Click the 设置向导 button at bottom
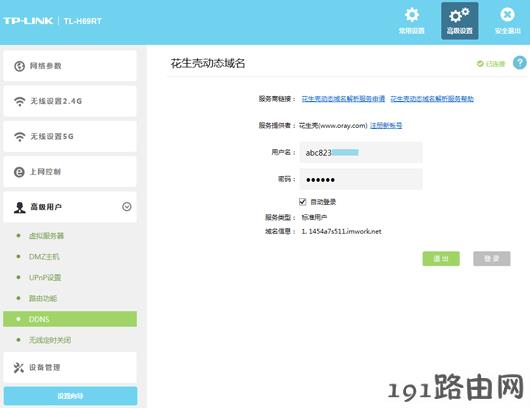The image size is (530, 408). [x=70, y=396]
